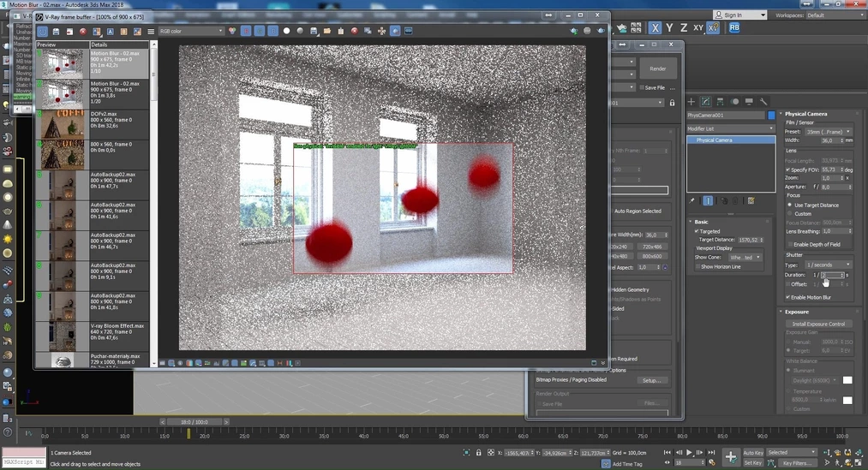Click the Auto Key button
The image size is (868, 470).
tap(753, 452)
